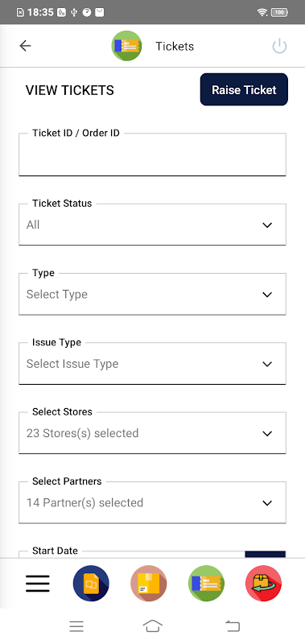Open the hamburger menu in the bottom bar
This screenshot has height=644, width=305.
point(38,583)
